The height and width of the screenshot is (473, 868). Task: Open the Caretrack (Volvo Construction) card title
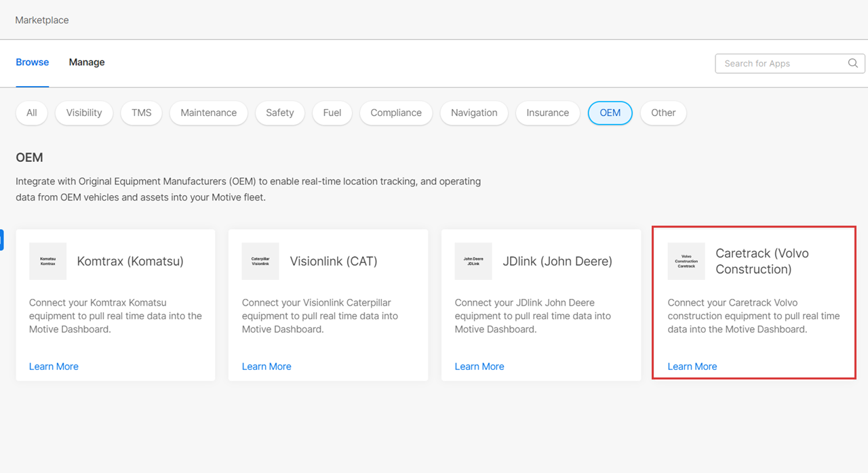(x=762, y=261)
